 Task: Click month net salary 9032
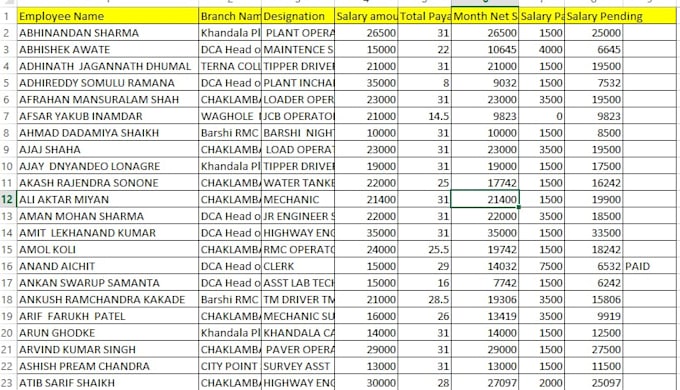[485, 83]
